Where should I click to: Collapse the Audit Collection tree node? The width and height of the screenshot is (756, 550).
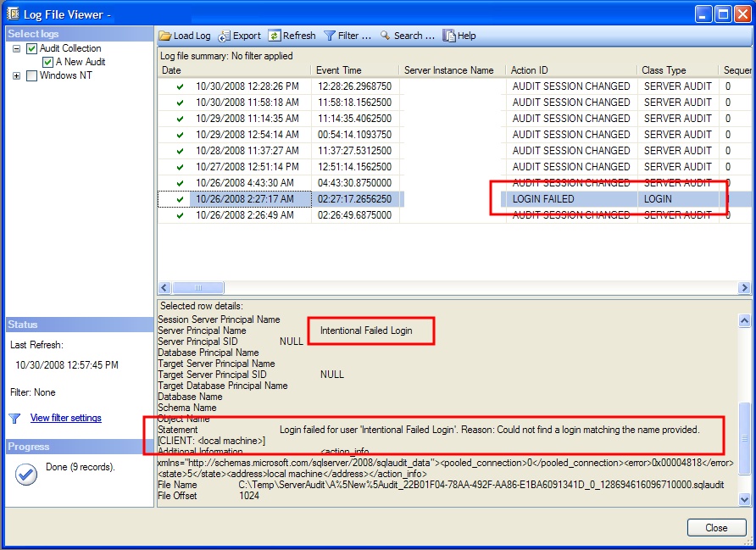coord(17,48)
